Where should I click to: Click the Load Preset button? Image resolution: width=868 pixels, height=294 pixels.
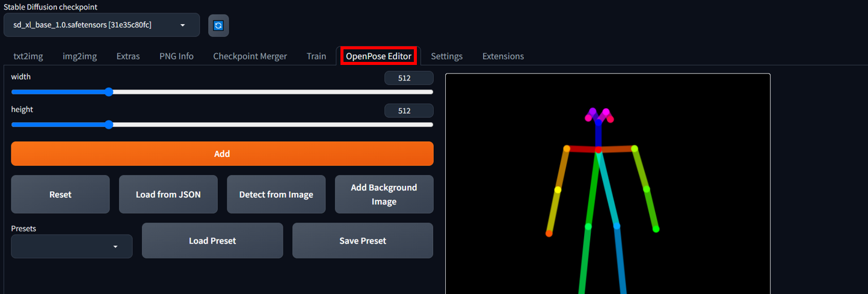coord(212,240)
